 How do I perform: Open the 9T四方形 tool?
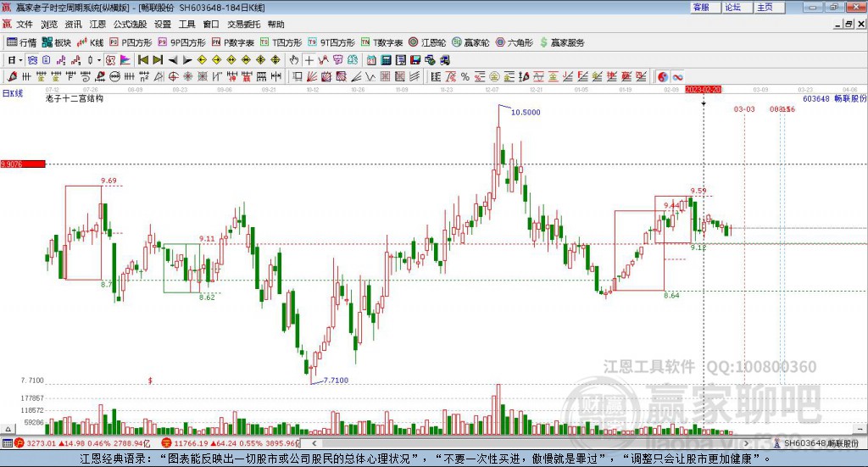(331, 42)
